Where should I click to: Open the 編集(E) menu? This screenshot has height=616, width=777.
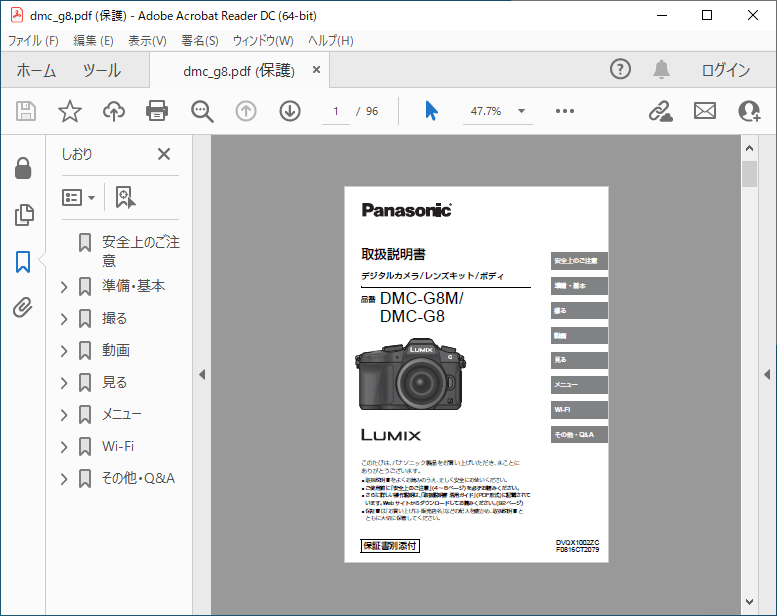tap(93, 41)
